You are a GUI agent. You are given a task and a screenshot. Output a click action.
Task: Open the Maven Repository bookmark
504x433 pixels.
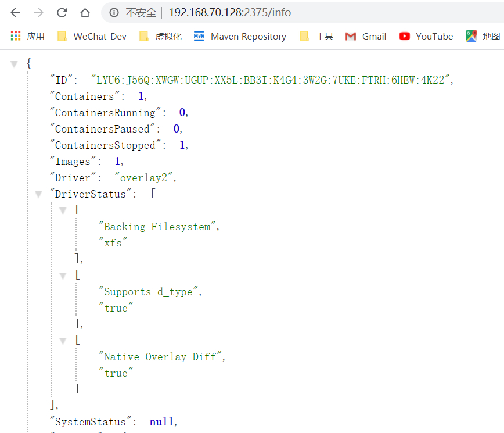[x=240, y=36]
